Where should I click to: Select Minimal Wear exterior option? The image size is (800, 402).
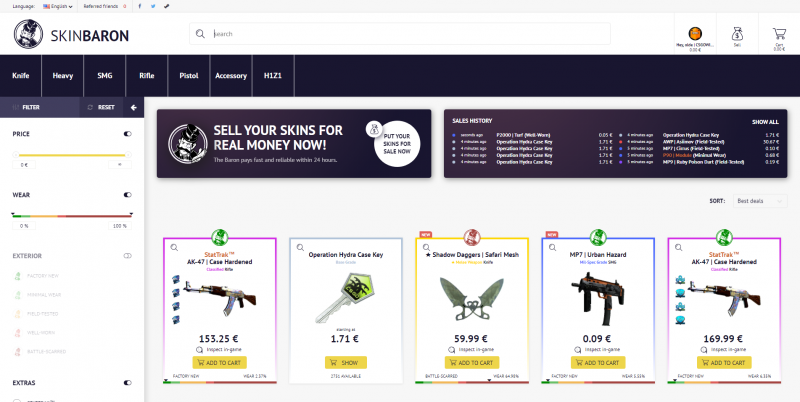coord(36,295)
